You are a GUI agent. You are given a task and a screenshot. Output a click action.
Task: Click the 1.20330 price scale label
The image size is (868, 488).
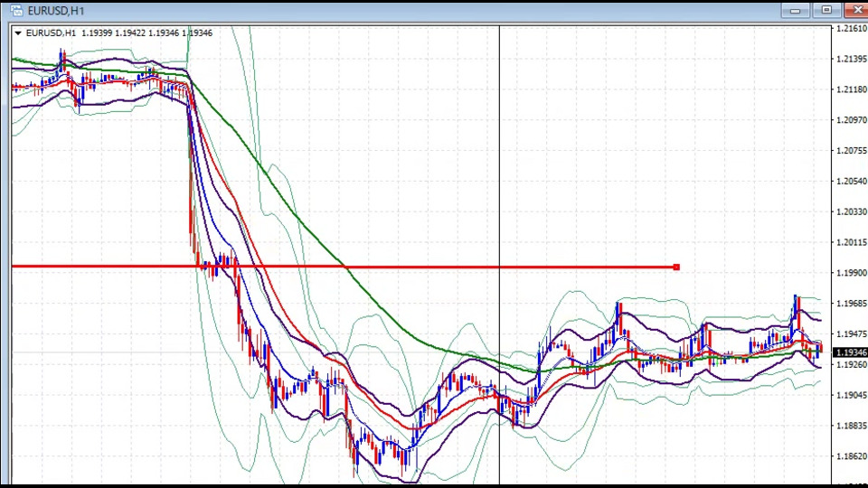852,211
